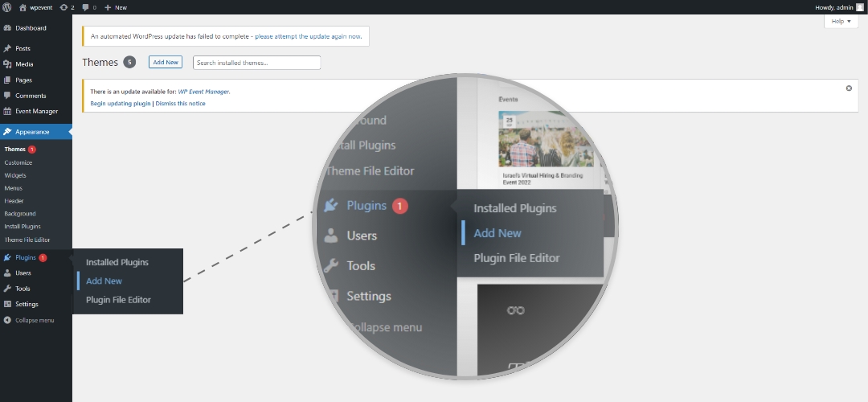Open the WordPress logo menu in admin bar
Screen dimensions: 868x402
[7, 7]
